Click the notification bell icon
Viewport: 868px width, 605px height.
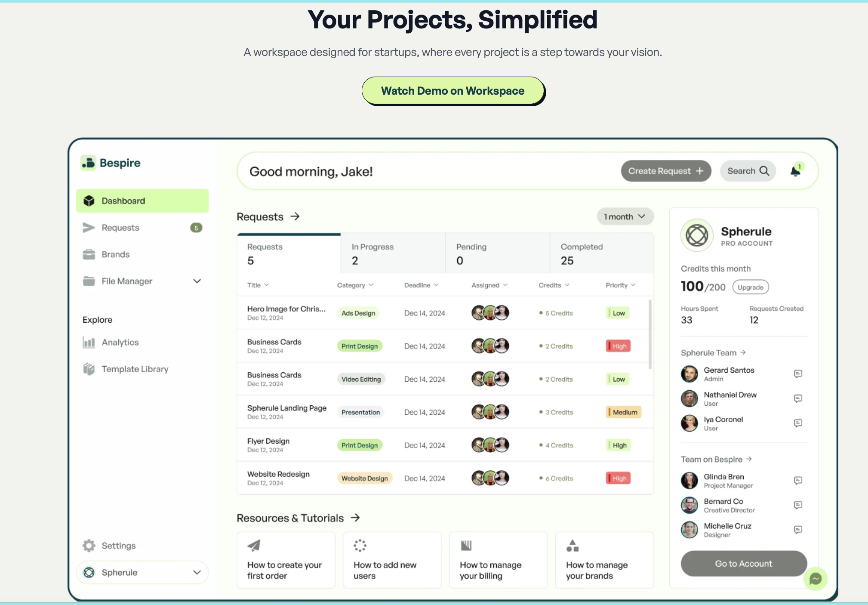(795, 170)
